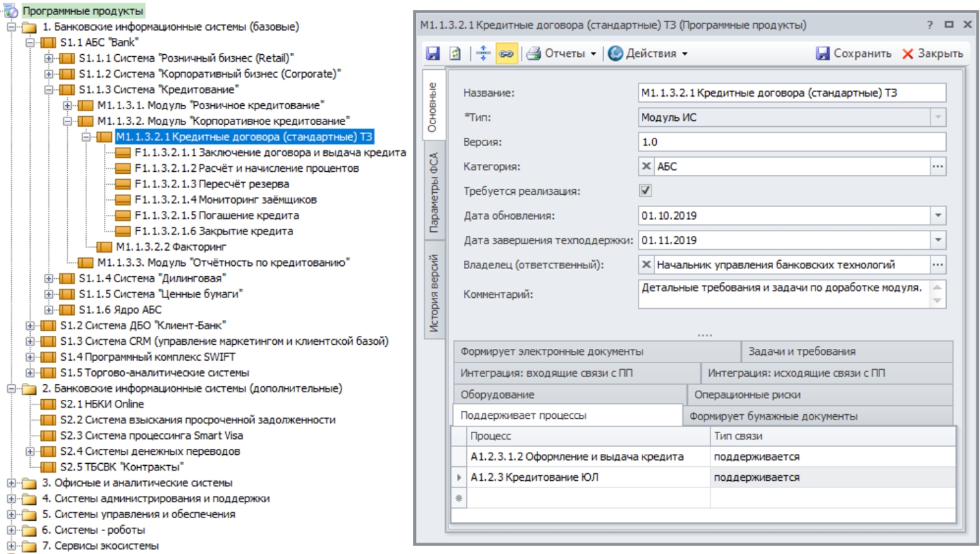Toggle the highlighted chain link icon
Image resolution: width=980 pixels, height=554 pixels.
coord(506,54)
